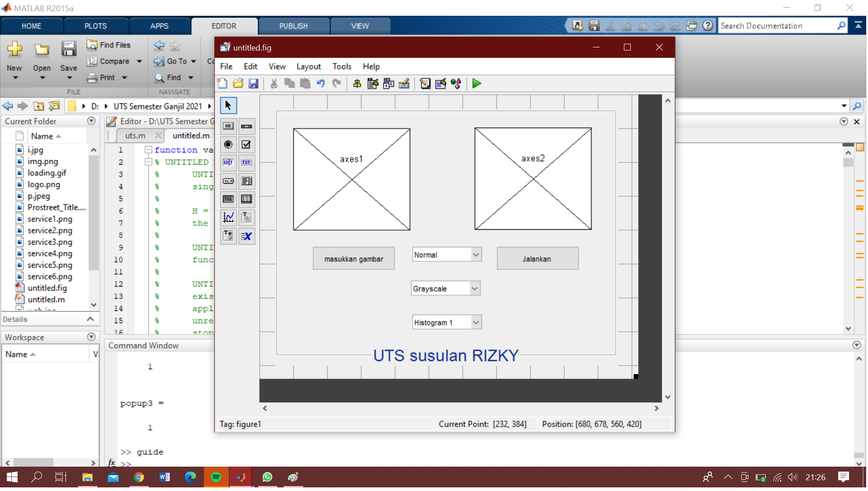Pick the Toggle Button component tool

pyautogui.click(x=228, y=199)
